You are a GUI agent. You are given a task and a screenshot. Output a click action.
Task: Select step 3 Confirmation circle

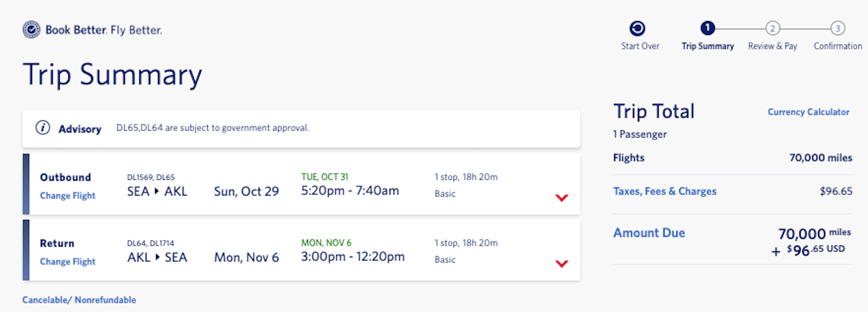tap(838, 28)
